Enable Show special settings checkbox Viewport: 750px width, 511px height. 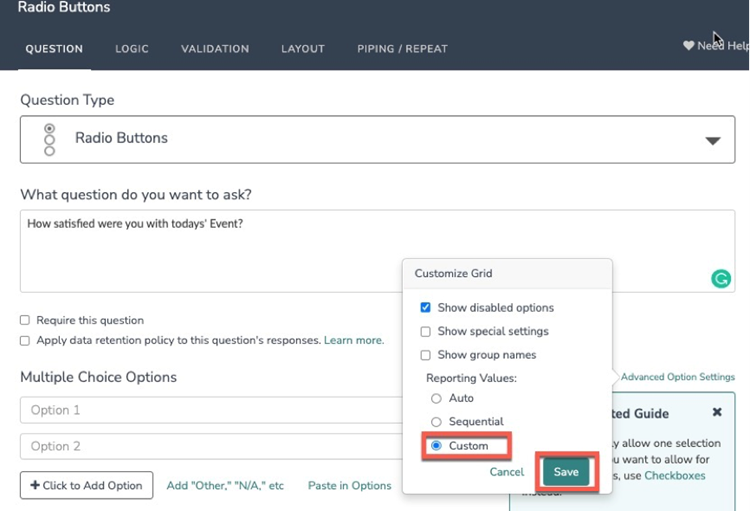[x=426, y=331]
